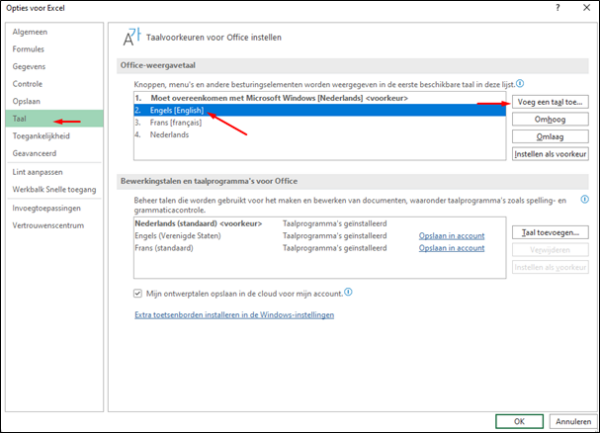Go to Toegankelijkheid settings
600x433 pixels.
pyautogui.click(x=41, y=135)
